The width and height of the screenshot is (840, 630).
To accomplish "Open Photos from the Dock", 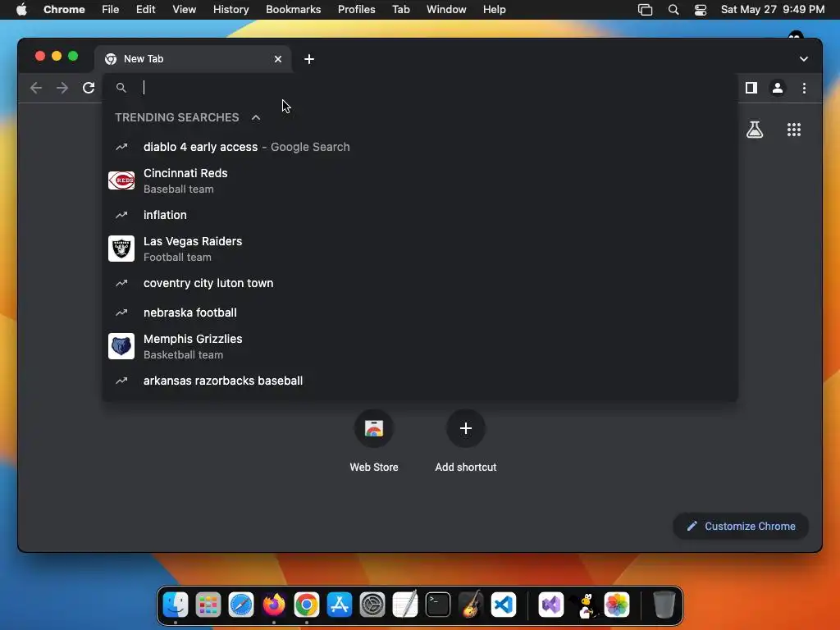I will click(x=617, y=605).
